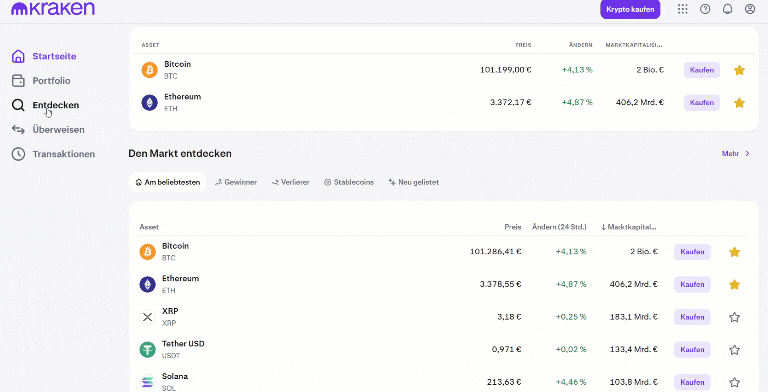Sort market table by Ändern (24 Std.)
Image resolution: width=768 pixels, height=392 pixels.
(559, 227)
